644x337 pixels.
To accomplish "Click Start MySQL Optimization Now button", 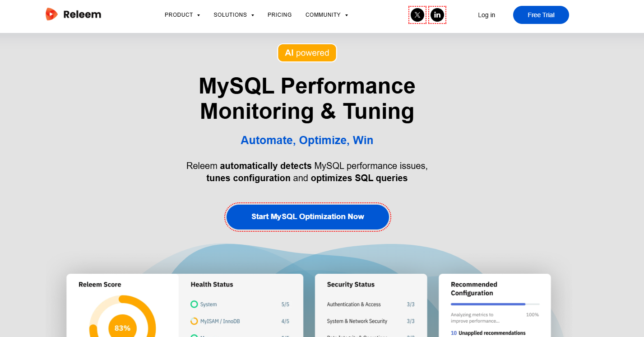I will point(308,217).
